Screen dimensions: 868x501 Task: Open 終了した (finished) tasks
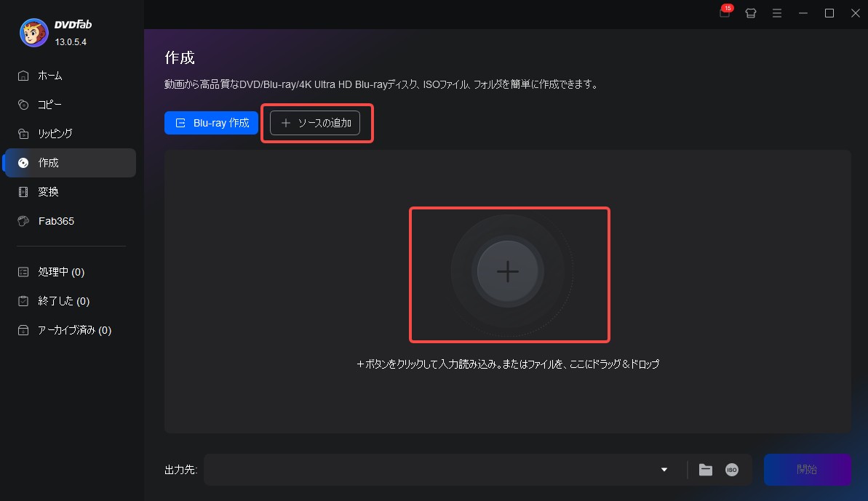tap(65, 300)
